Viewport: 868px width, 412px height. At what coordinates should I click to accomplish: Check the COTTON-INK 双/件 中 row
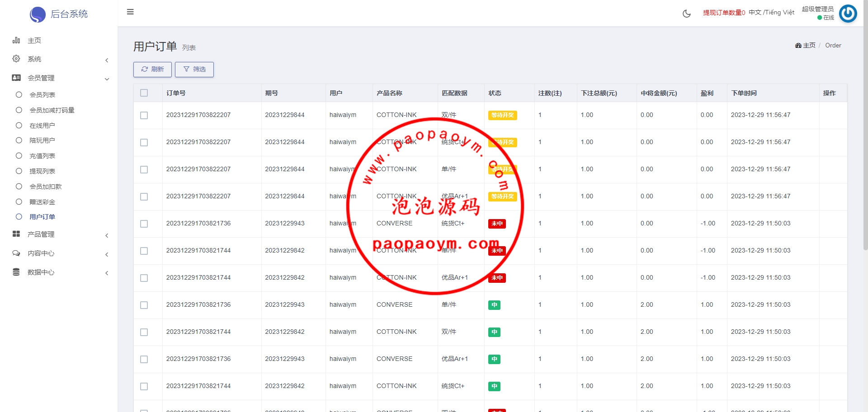[144, 332]
